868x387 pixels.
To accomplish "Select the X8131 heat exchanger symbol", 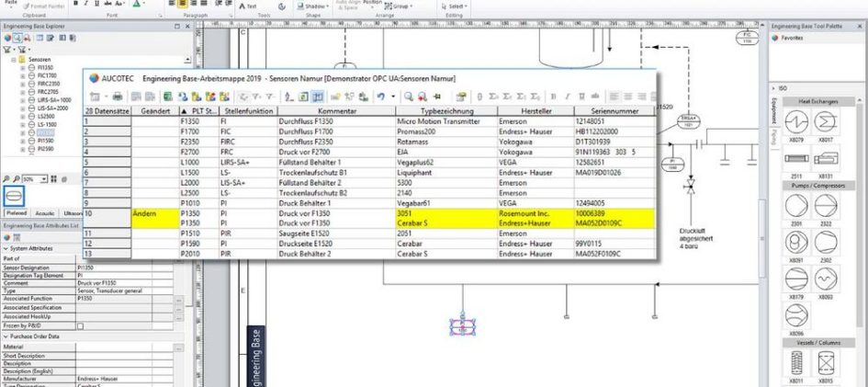I will [825, 158].
